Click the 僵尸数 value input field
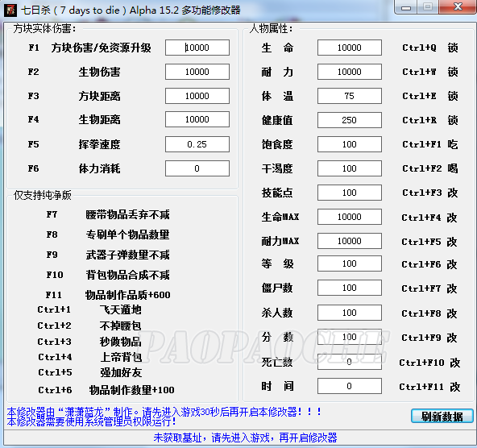Viewport: 477px width, 448px height. coord(350,288)
